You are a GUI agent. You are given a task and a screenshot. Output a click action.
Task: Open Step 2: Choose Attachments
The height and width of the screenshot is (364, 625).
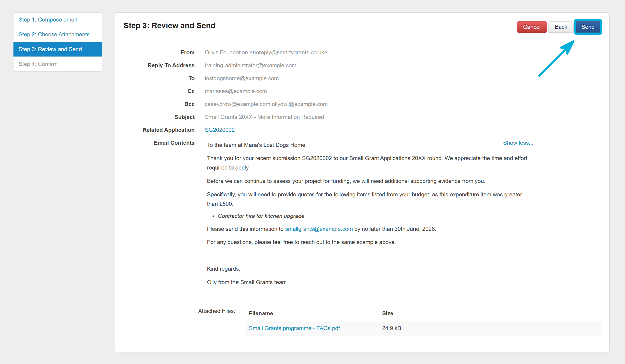coord(58,34)
